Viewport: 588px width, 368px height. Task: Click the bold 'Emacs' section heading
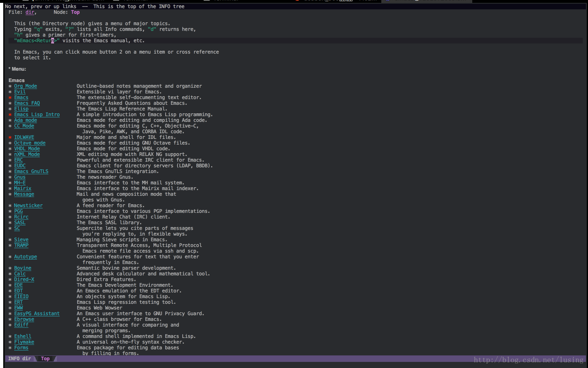[x=17, y=80]
